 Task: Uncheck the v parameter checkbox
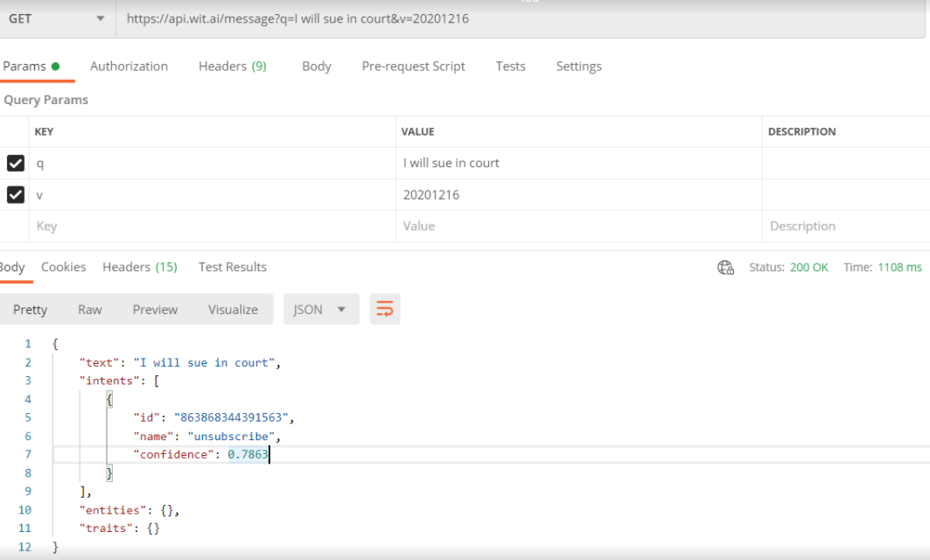point(16,194)
